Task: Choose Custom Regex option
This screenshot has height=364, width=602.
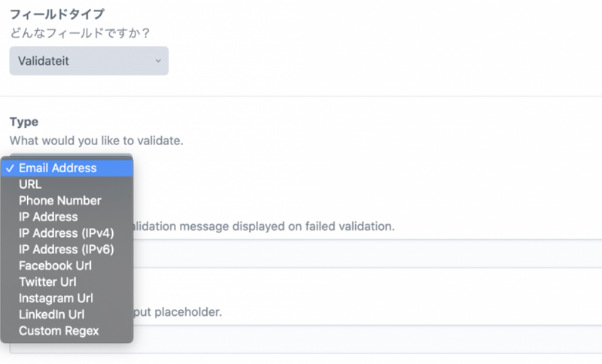Action: point(59,331)
